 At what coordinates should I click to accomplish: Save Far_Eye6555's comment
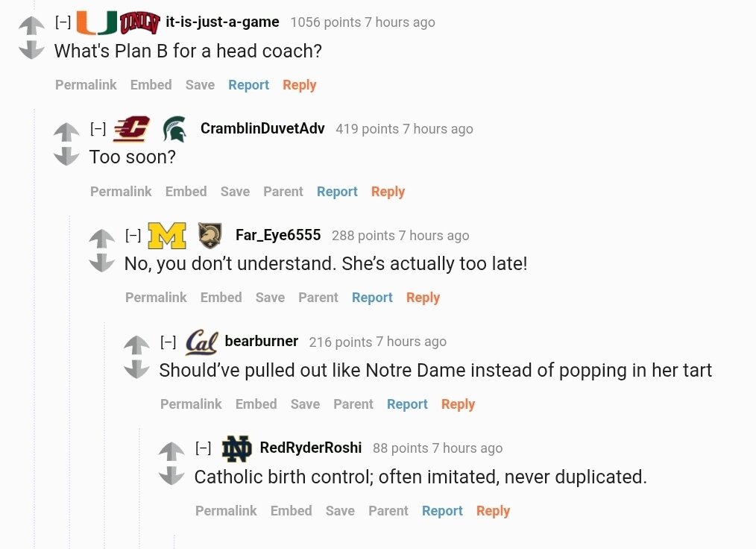coord(270,298)
